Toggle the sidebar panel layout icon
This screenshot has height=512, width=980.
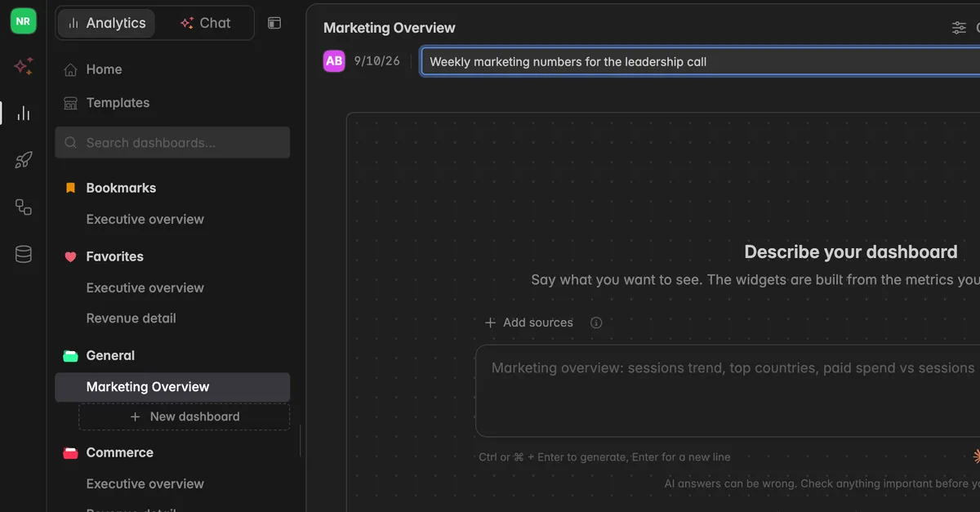tap(274, 23)
